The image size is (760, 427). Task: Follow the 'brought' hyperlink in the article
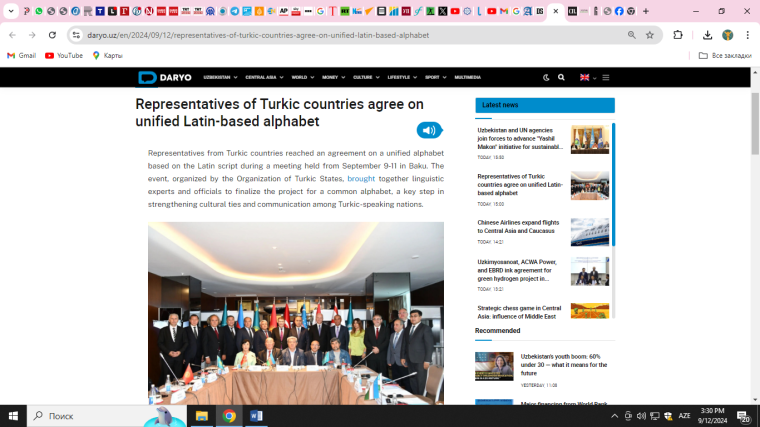[x=361, y=179]
